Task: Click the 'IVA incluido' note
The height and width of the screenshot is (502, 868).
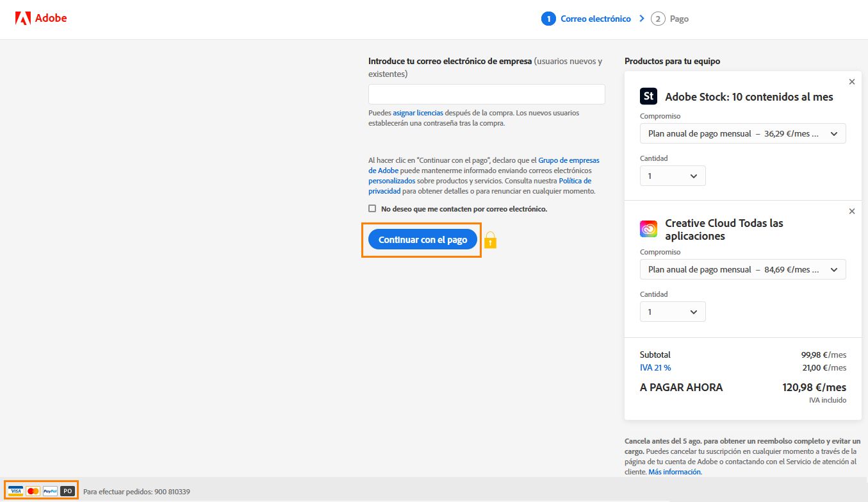Action: pos(828,400)
